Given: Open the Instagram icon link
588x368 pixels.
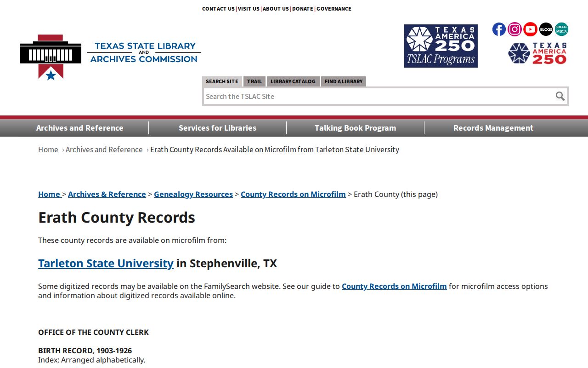Looking at the screenshot, I should coord(514,29).
